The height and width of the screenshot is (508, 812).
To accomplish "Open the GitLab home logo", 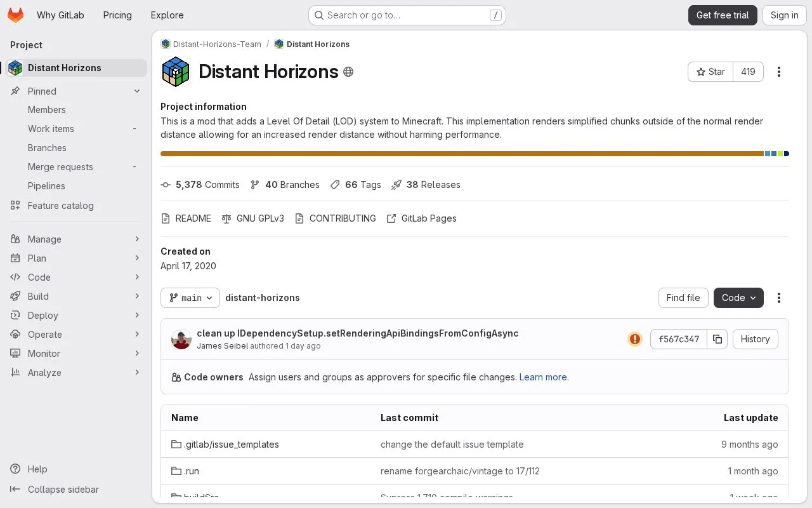I will coord(15,15).
